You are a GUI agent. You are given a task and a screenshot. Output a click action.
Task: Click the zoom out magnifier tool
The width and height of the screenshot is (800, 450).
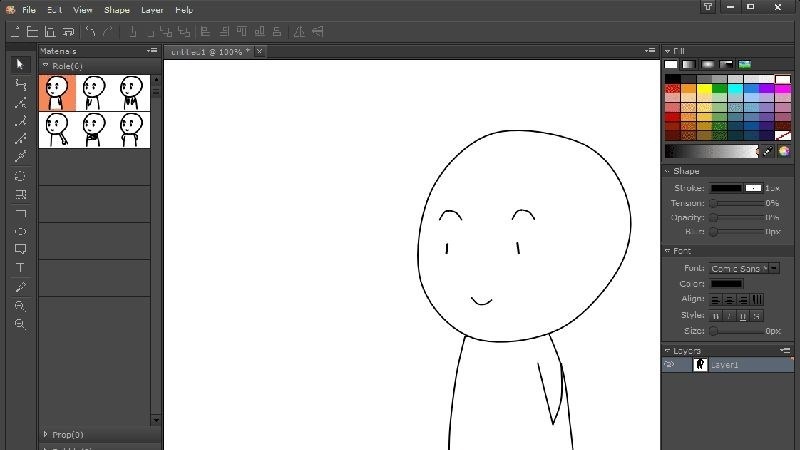(x=20, y=324)
